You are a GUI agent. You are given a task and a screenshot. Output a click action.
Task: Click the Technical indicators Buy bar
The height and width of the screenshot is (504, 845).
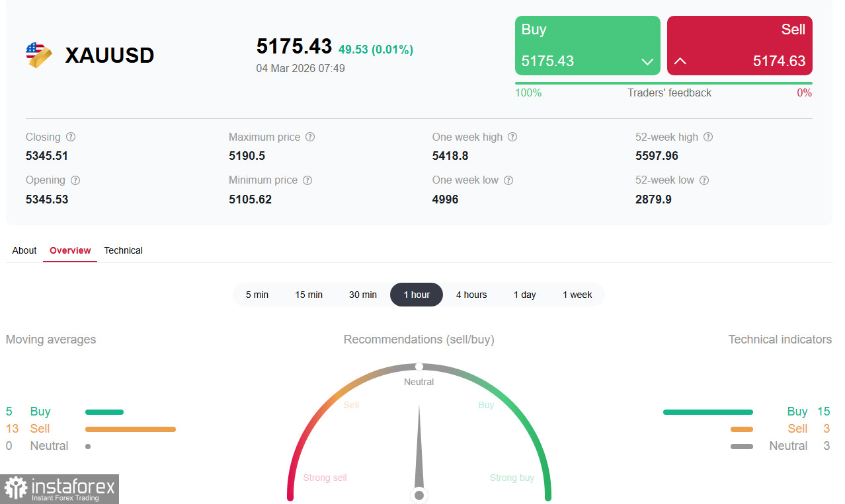pos(708,412)
